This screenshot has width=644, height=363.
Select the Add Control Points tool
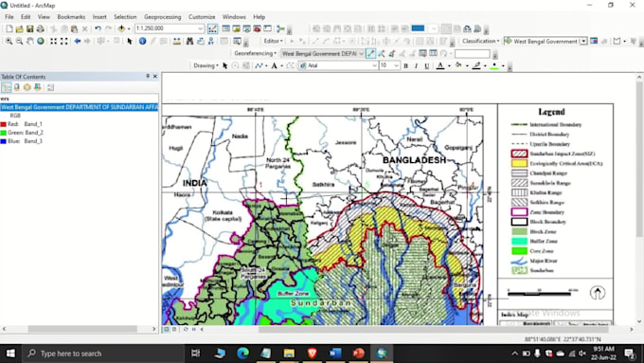tap(370, 53)
